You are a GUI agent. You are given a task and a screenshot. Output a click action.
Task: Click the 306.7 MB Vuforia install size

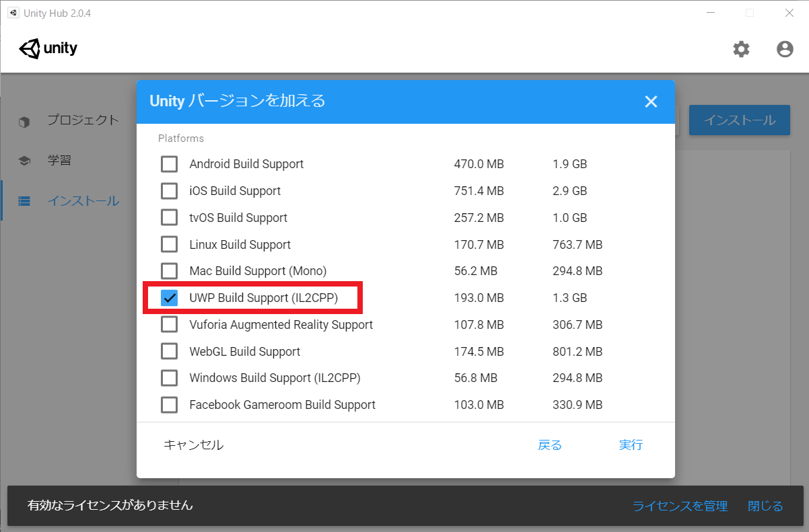tap(577, 325)
